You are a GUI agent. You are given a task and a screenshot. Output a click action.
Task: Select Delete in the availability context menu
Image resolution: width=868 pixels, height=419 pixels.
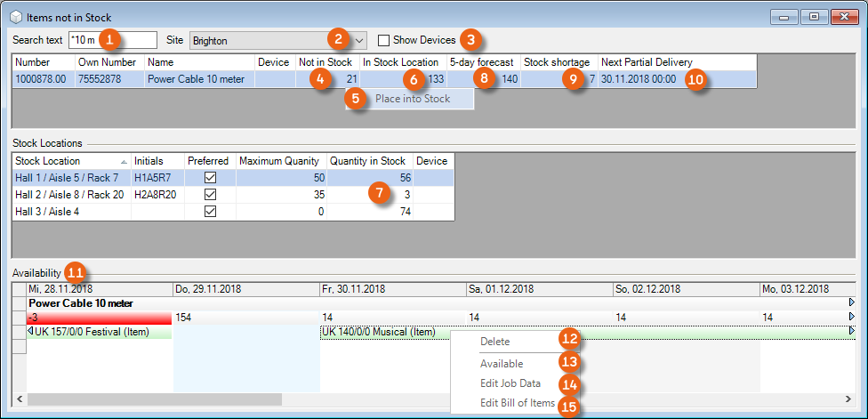pyautogui.click(x=495, y=341)
